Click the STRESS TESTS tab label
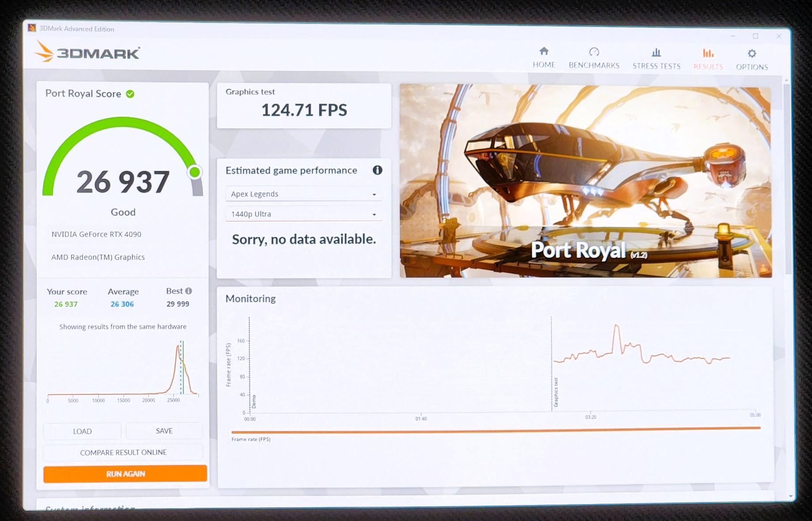 click(656, 66)
